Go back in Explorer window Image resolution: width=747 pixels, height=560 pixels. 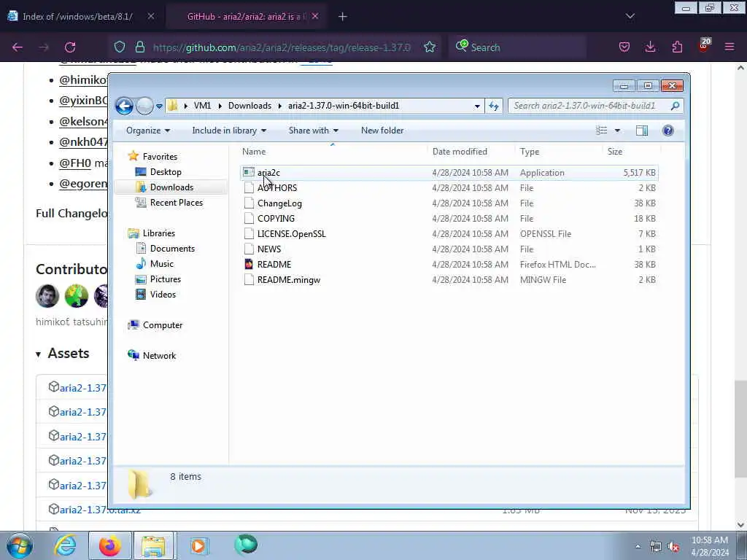click(124, 106)
